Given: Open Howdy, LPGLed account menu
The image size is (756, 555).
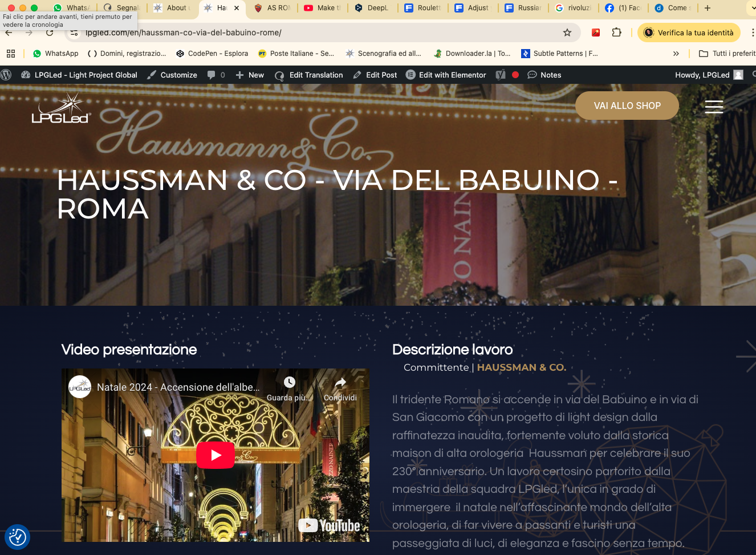Looking at the screenshot, I should [709, 75].
